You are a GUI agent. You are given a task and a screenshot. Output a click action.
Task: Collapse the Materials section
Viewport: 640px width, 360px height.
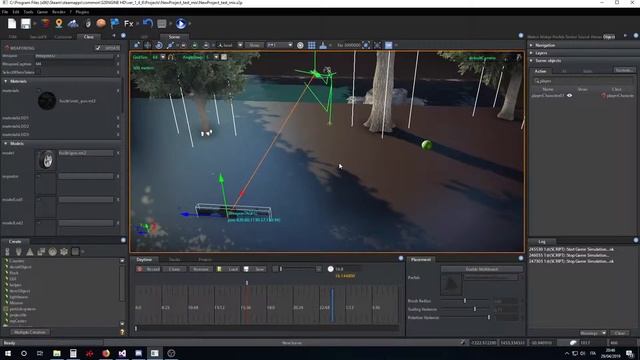pos(6,82)
